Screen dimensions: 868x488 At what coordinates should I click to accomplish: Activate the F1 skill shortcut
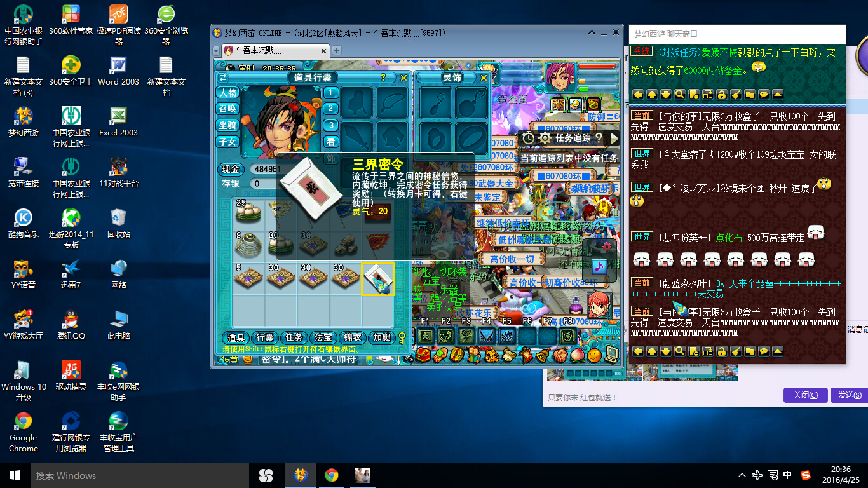[x=425, y=336]
